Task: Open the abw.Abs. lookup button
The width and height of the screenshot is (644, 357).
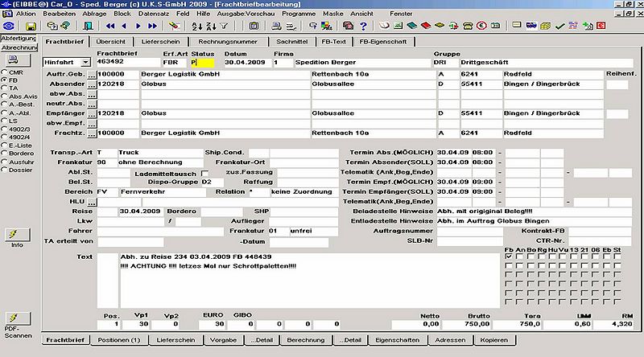Action: pos(92,94)
